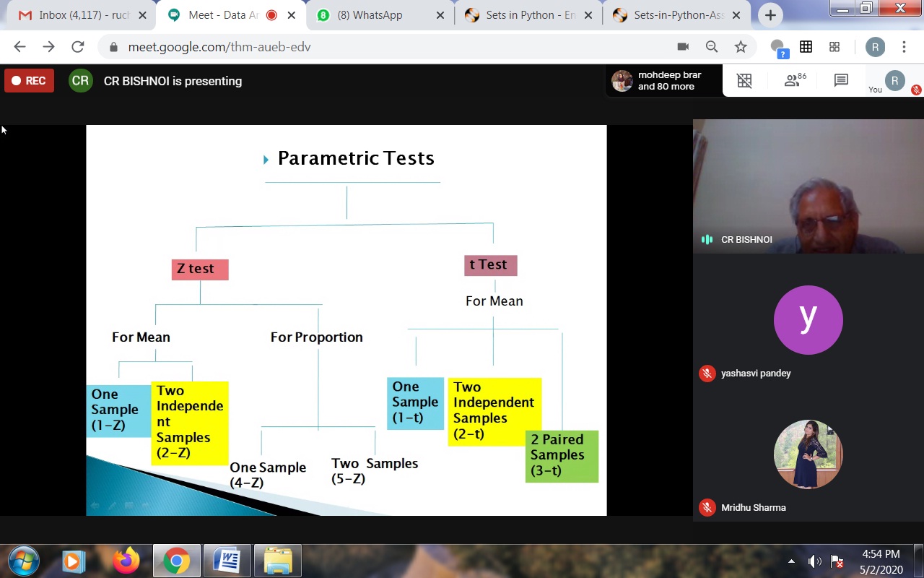
Task: Go back to the previous page
Action: click(x=19, y=47)
